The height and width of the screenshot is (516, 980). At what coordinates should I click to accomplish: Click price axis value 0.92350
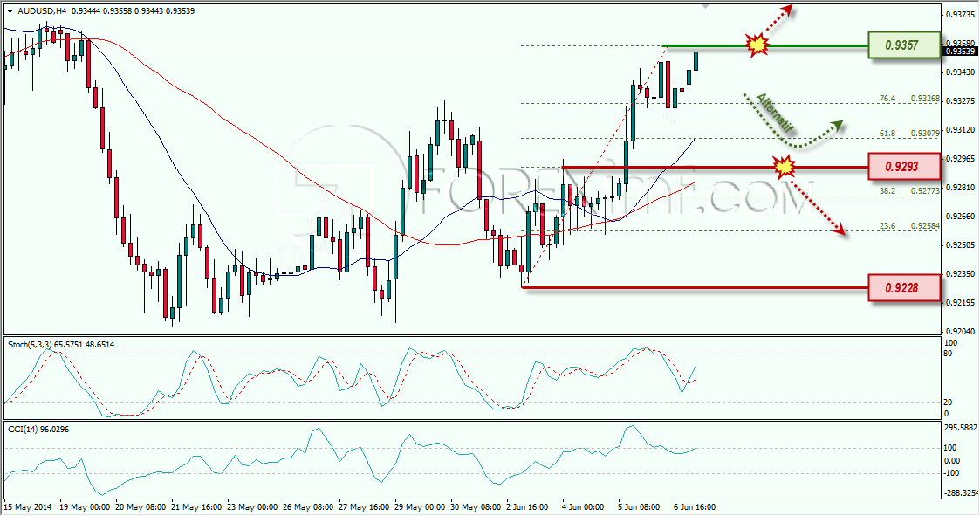961,273
